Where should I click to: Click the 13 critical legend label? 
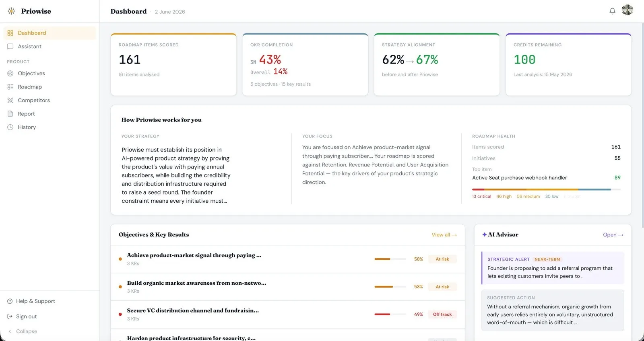pos(481,197)
